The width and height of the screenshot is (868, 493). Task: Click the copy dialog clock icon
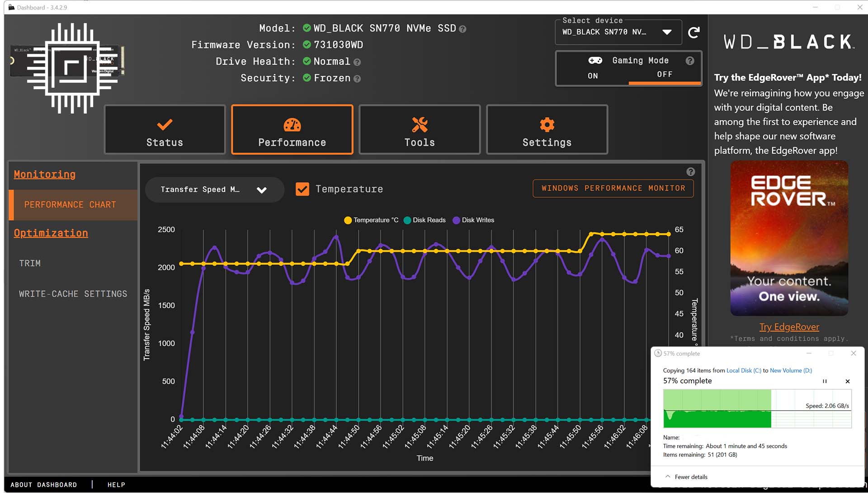(x=658, y=353)
